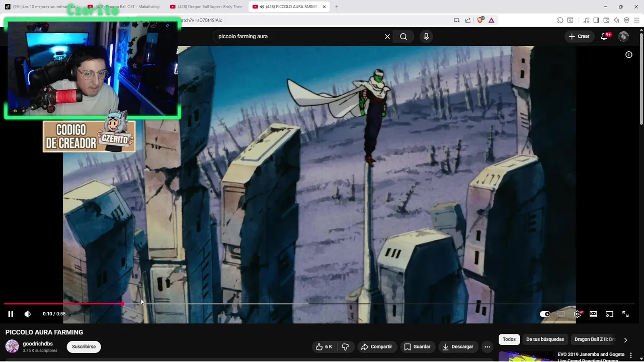
Task: Cast the video to a TV
Action: pyautogui.click(x=609, y=314)
